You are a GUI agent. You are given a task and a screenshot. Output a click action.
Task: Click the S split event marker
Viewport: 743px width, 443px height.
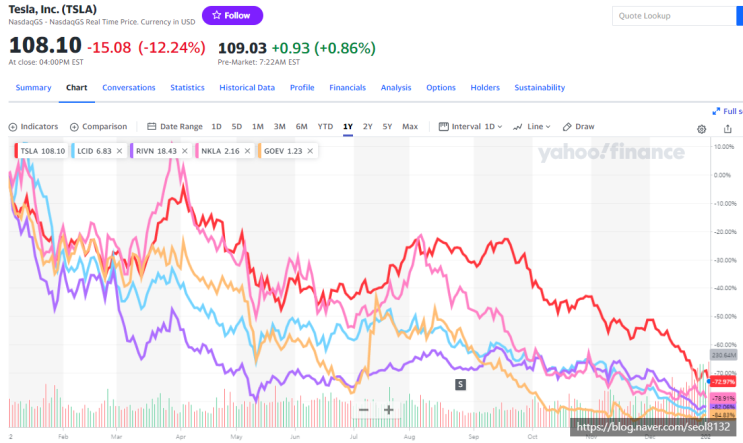click(460, 384)
